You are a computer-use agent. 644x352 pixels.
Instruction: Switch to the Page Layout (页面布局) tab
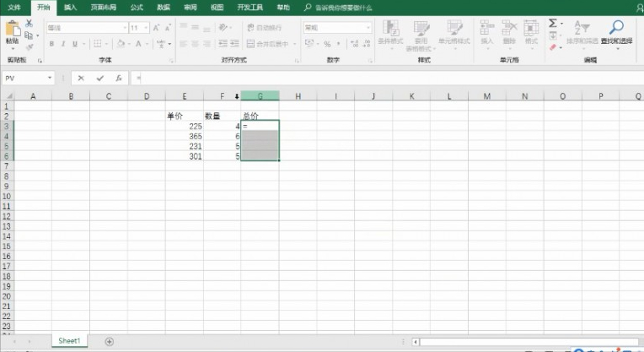click(103, 8)
